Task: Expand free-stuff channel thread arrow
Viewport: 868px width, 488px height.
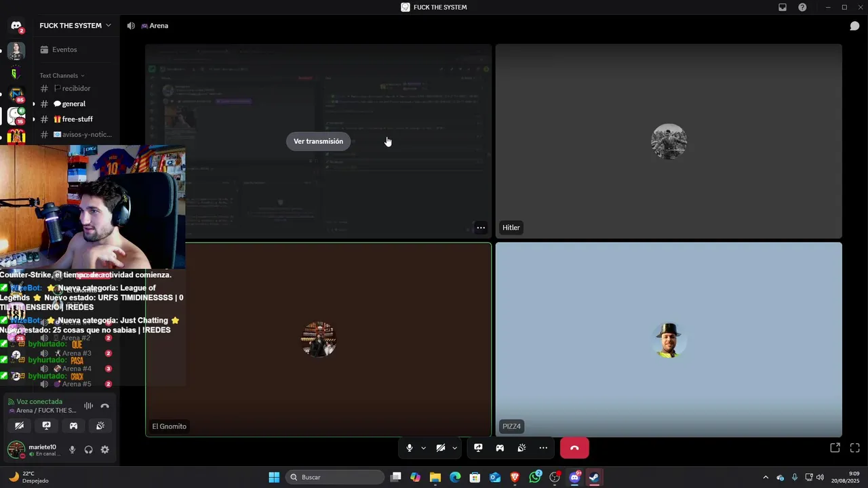Action: pos(34,119)
